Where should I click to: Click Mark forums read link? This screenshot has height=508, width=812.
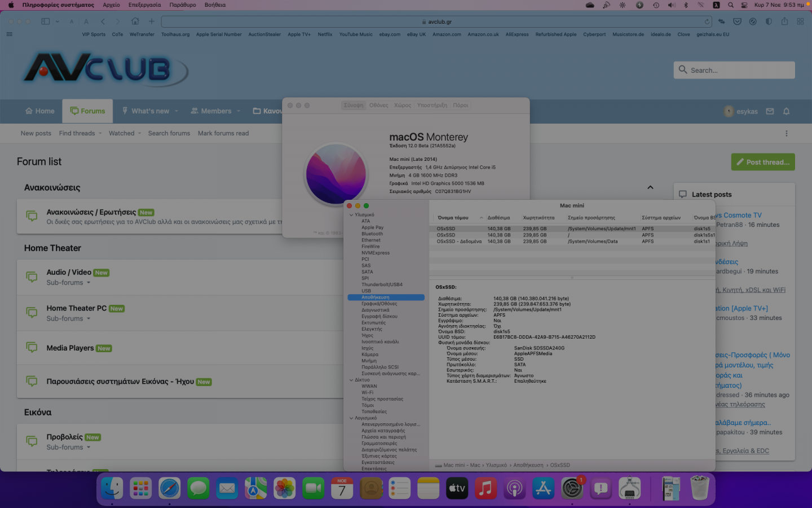[223, 133]
